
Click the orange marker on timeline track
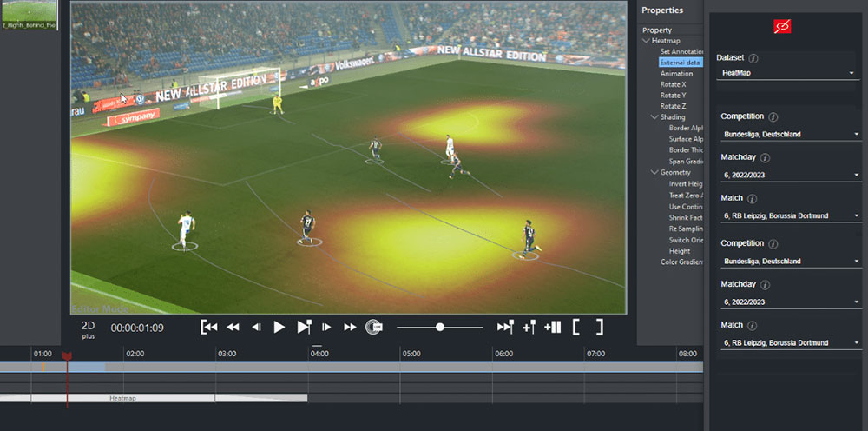43,367
